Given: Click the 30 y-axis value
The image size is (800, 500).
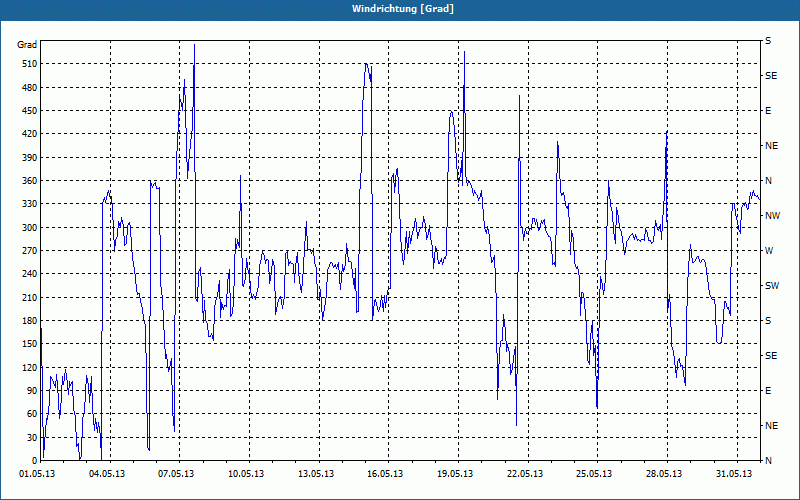Looking at the screenshot, I should (32, 438).
